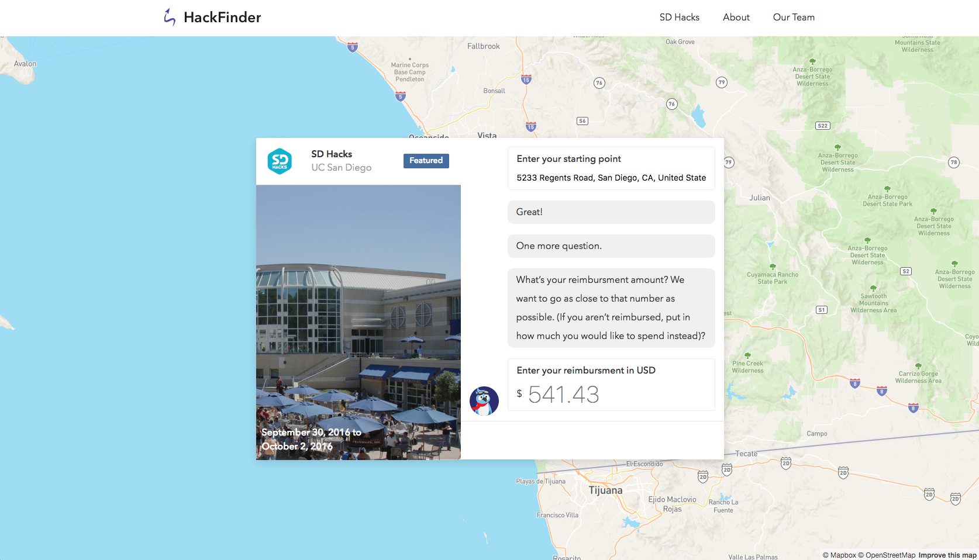979x560 pixels.
Task: Click route 52 shield on map
Action: [x=906, y=271]
